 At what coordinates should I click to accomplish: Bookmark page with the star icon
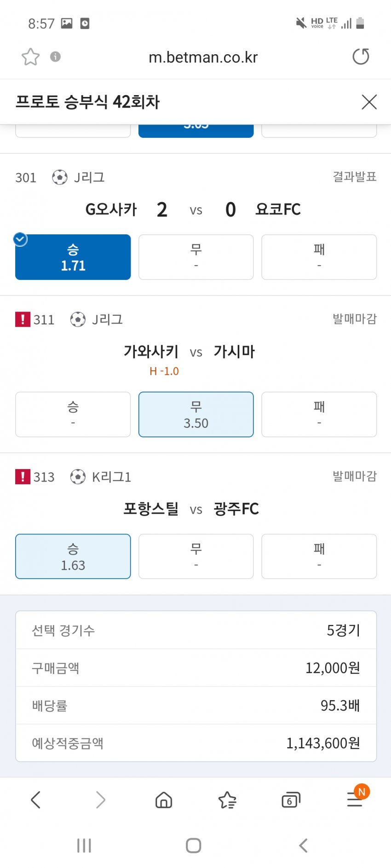[30, 57]
